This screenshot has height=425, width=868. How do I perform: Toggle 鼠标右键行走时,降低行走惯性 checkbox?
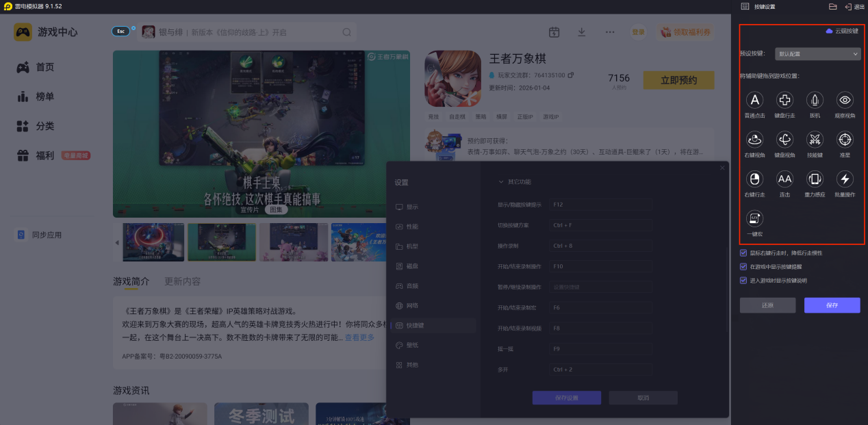tap(743, 253)
